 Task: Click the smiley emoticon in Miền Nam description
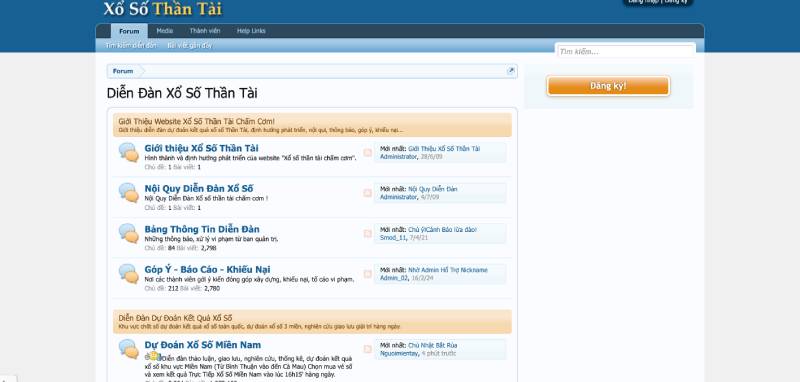tap(154, 356)
